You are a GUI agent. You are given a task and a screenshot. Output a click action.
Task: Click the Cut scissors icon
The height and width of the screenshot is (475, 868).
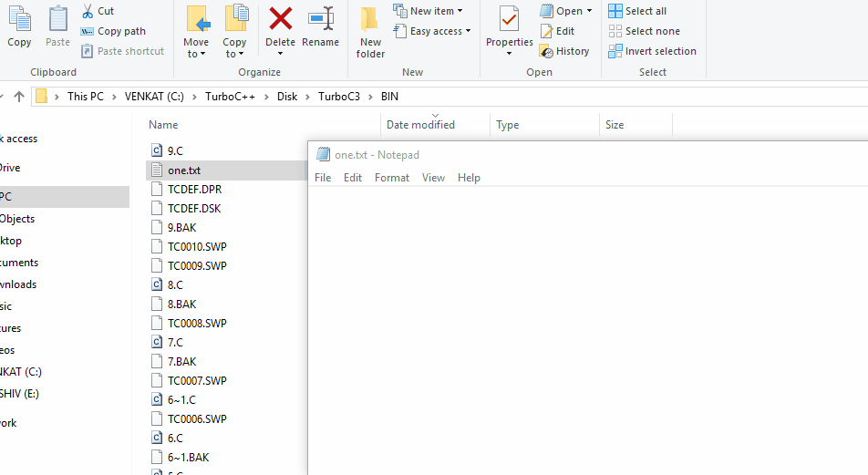[88, 11]
